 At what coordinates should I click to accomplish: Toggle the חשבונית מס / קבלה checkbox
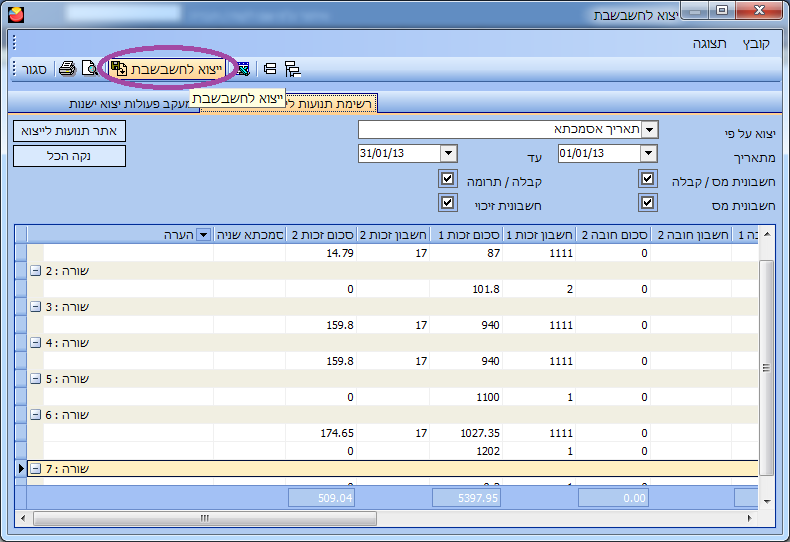tap(648, 179)
